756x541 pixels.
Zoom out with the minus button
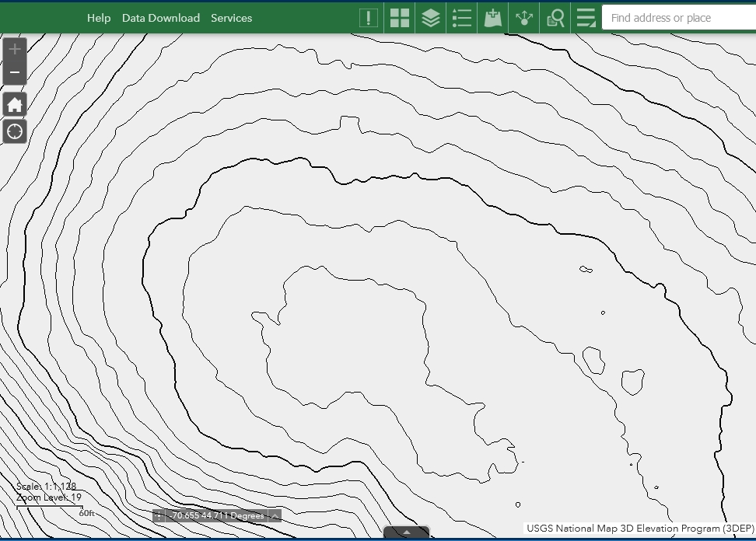(x=15, y=73)
